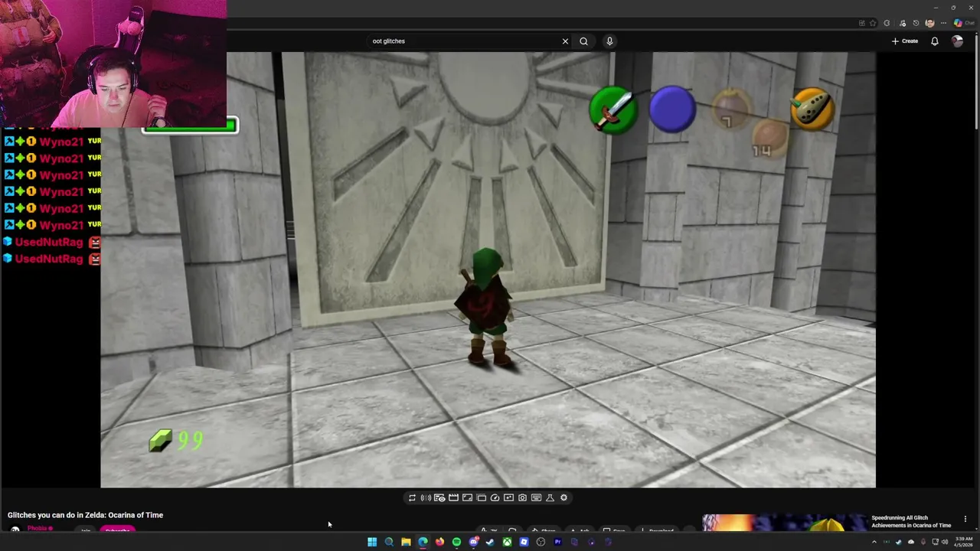Open OBS Studio from the taskbar
The image size is (980, 551).
coord(541,542)
